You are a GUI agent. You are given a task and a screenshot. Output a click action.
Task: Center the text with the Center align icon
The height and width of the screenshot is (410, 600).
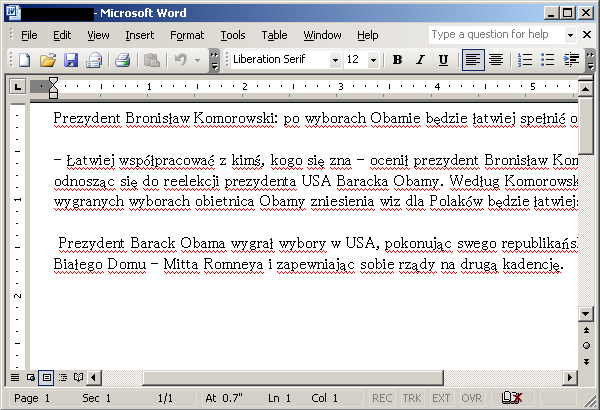496,60
